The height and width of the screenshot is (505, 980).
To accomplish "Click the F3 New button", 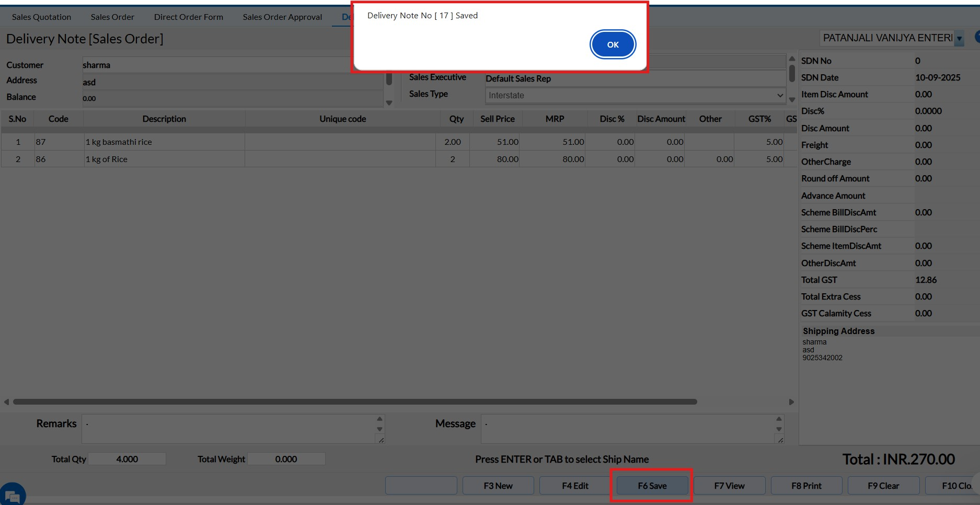I will tap(498, 486).
